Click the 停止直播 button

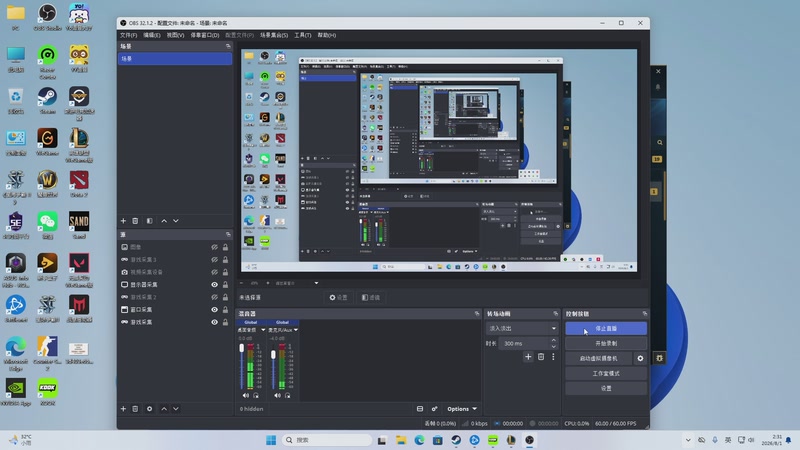[x=606, y=329]
